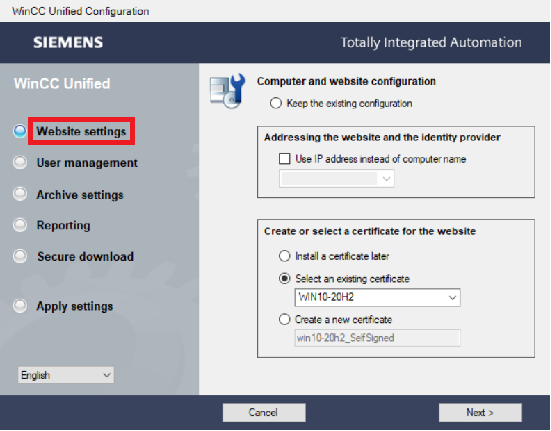Click the Reporting step indicator bubble
The width and height of the screenshot is (551, 431).
pos(20,225)
